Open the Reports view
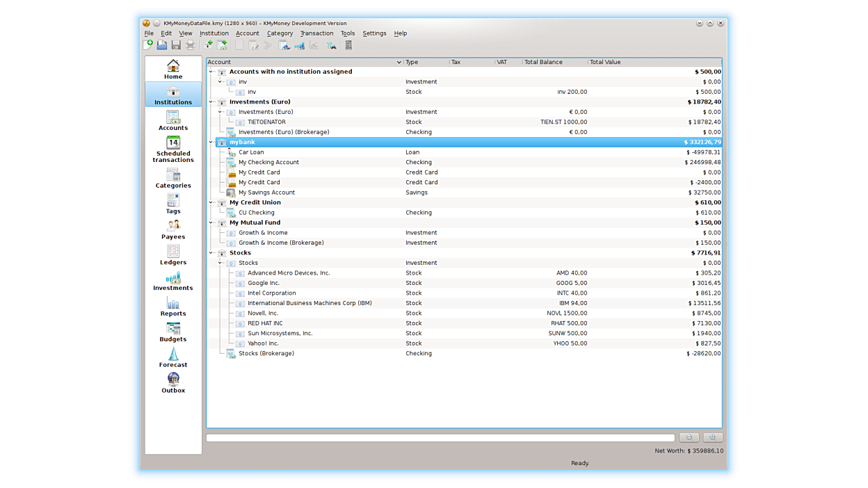This screenshot has width=868, height=488. pos(173,307)
